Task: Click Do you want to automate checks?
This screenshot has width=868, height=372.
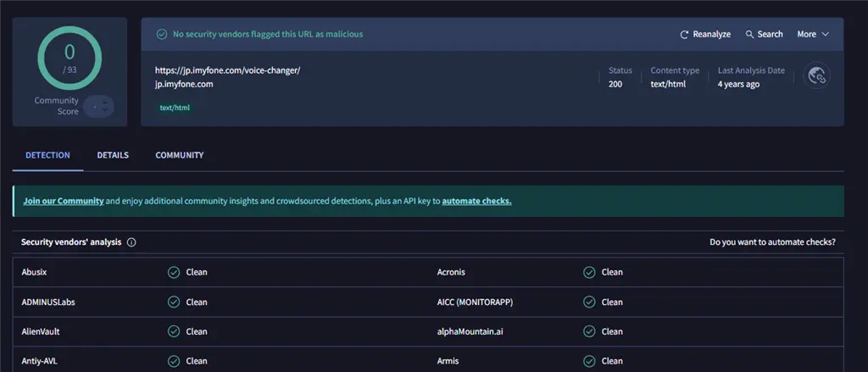Action: [772, 242]
